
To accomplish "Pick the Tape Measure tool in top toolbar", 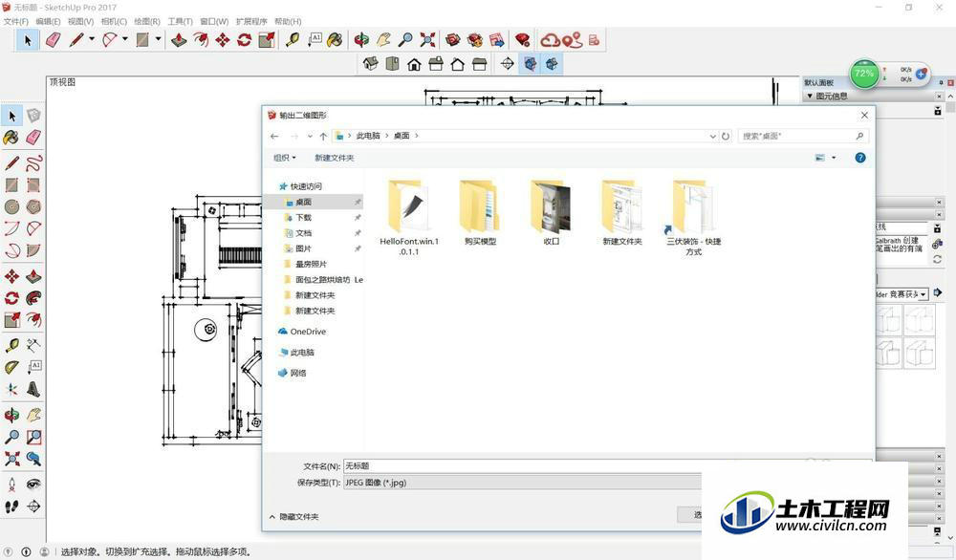I will click(x=293, y=40).
